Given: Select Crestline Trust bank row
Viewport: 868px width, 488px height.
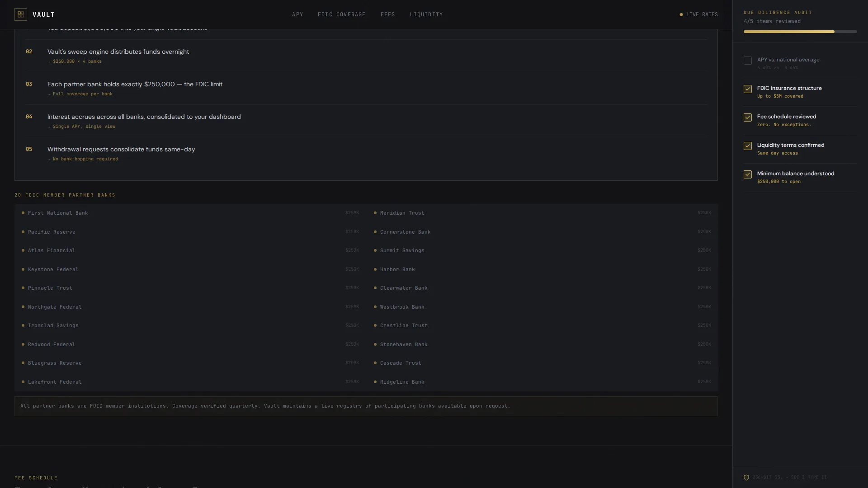Looking at the screenshot, I should pos(542,325).
